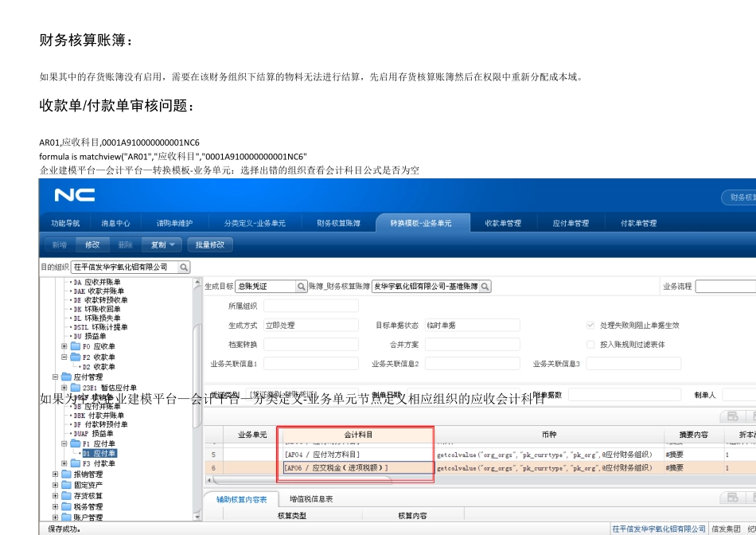Switch to the 消息中心 tab
This screenshot has width=756, height=535.
coord(115,224)
